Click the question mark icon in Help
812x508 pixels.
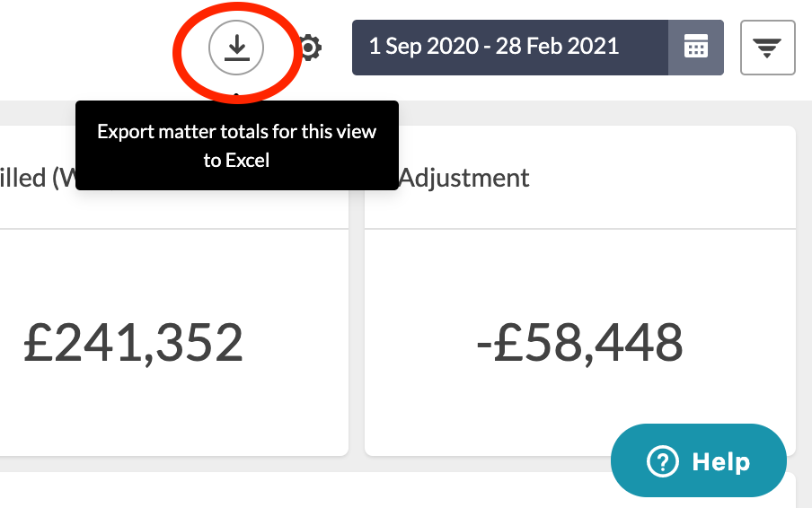coord(662,461)
